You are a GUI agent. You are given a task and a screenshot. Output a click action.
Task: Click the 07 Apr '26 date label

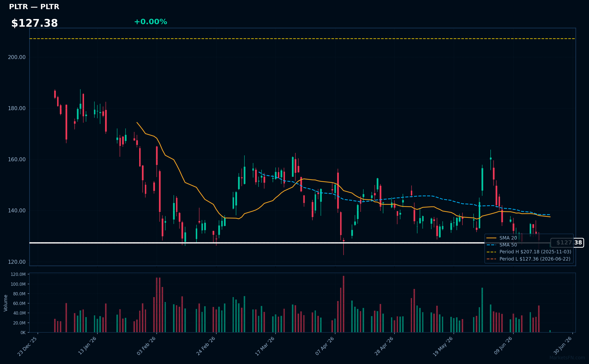[x=325, y=346]
